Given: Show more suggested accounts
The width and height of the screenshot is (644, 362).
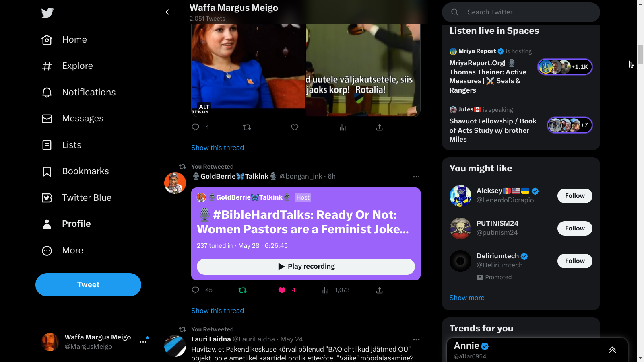Looking at the screenshot, I should click(x=467, y=298).
